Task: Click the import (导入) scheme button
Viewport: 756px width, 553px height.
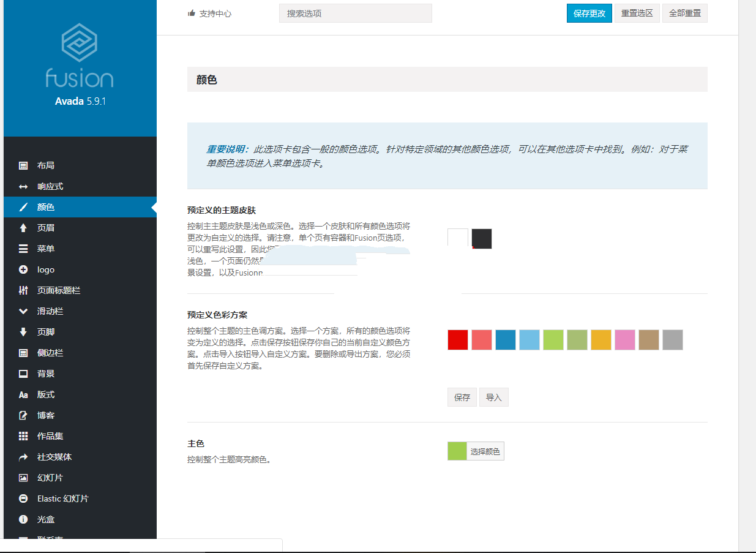Action: pyautogui.click(x=493, y=397)
